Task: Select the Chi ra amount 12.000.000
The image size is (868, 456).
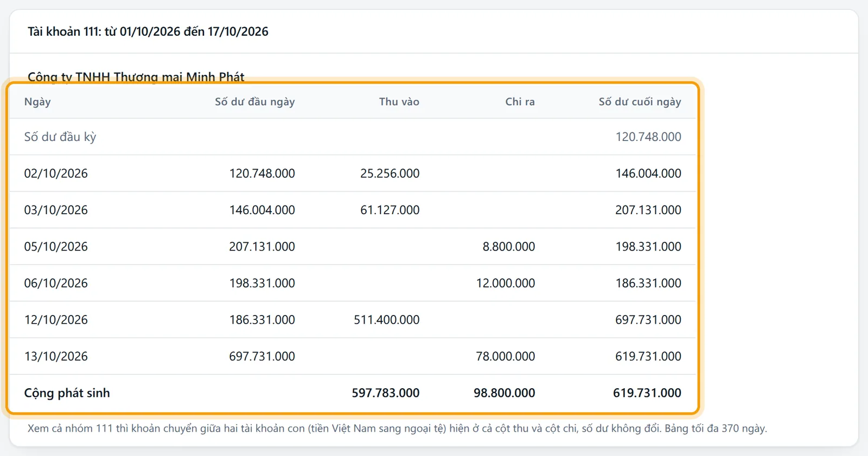Action: (506, 283)
